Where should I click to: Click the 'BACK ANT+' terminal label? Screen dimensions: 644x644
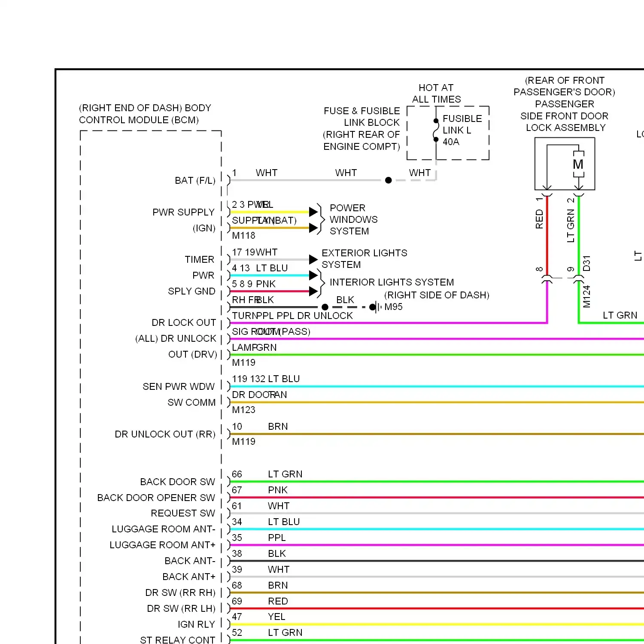click(189, 577)
